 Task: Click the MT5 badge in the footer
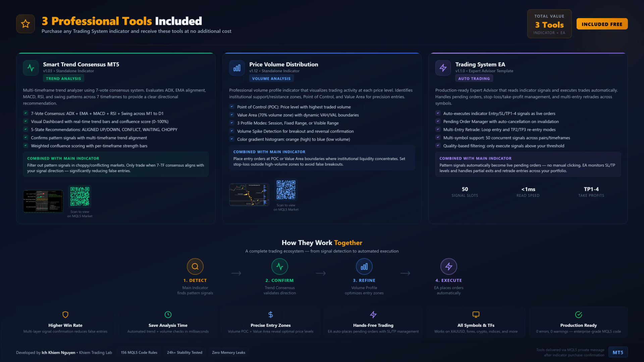pos(618,352)
